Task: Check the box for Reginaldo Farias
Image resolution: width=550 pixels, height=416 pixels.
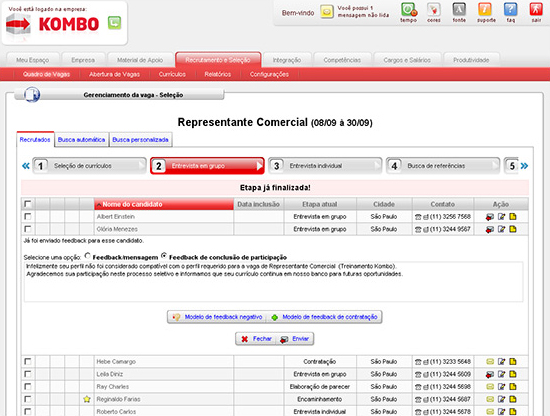Action: [x=27, y=399]
